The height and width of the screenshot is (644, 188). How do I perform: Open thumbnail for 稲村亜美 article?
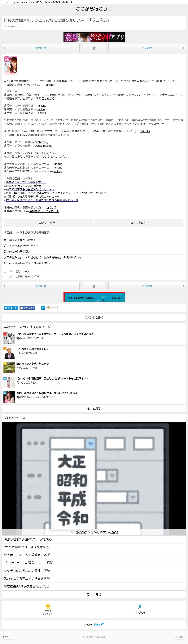[9, 382]
